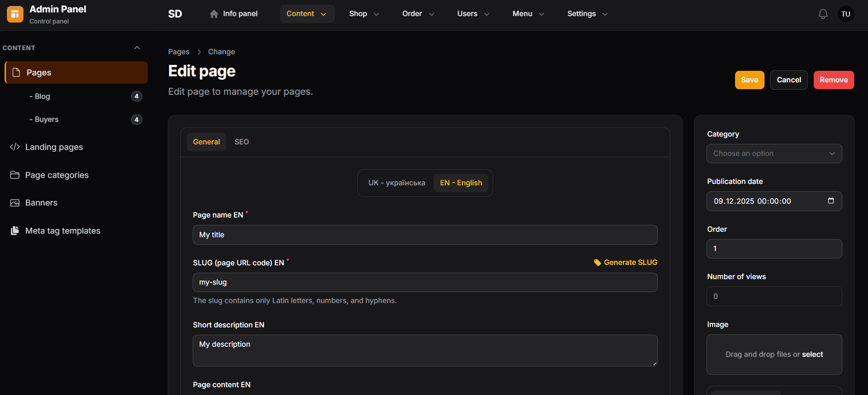
Task: Click the Page content EN label
Action: (222, 384)
